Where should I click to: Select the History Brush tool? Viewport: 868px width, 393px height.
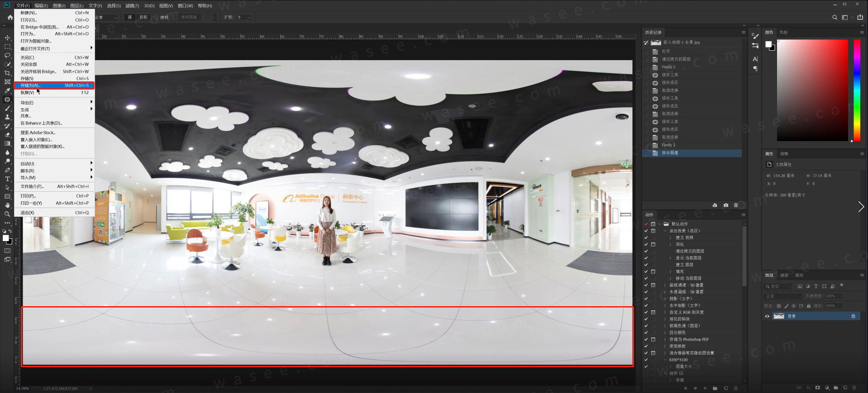7,126
